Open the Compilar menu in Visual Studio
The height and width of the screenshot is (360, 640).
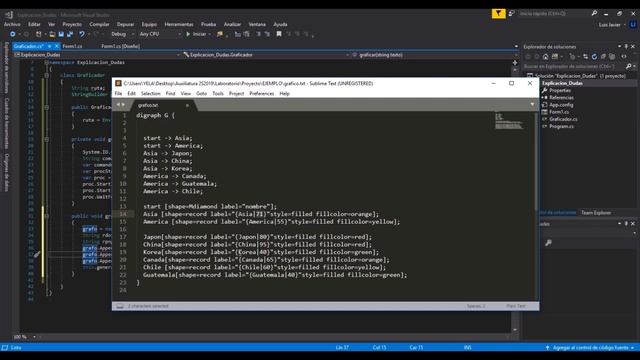point(99,24)
